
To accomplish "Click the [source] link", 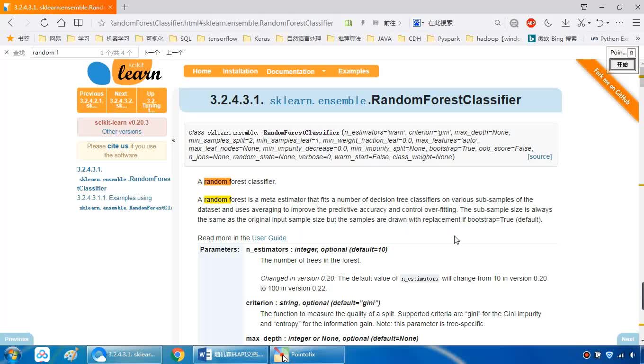I will 539,156.
